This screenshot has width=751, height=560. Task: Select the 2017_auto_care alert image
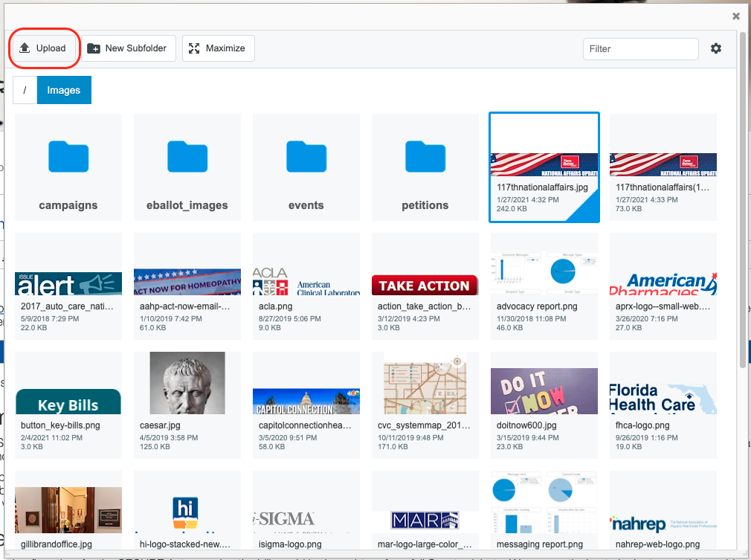[x=68, y=286]
